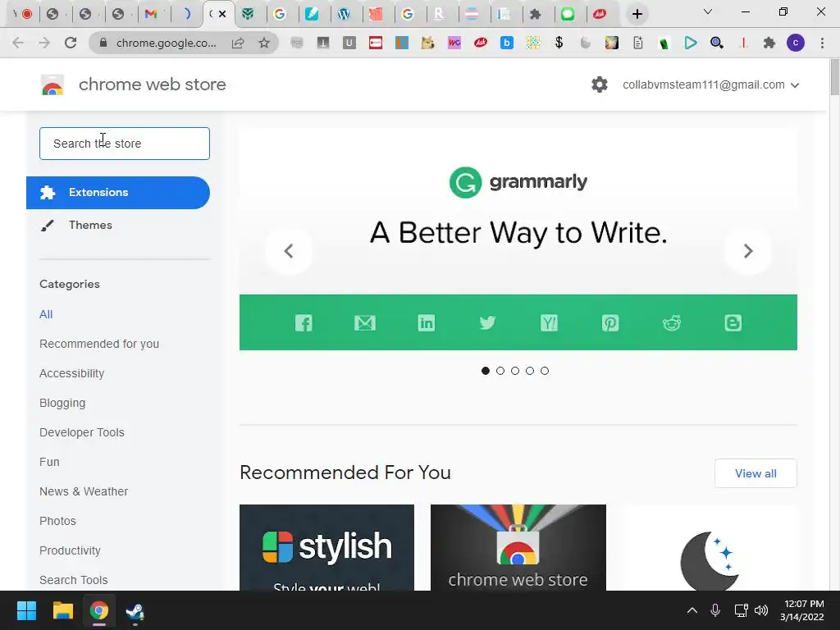Click the page vertical scrollbar thumb
The height and width of the screenshot is (630, 840).
[x=834, y=78]
